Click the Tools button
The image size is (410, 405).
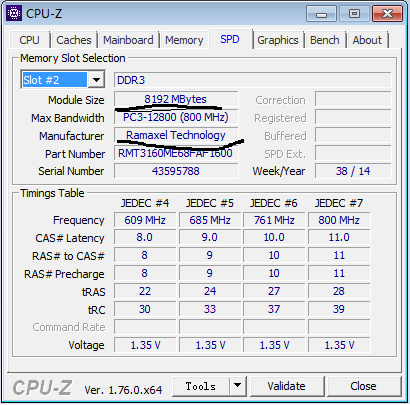201,386
